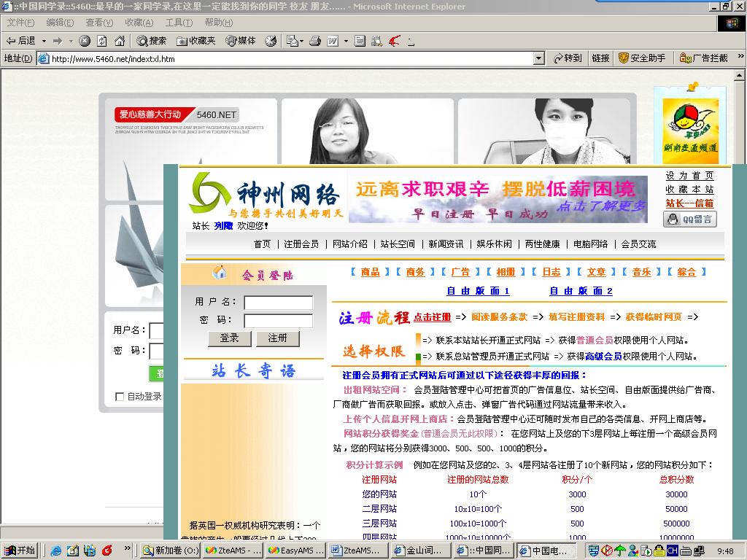Image resolution: width=747 pixels, height=560 pixels.
Task: Click the 登录 button in 会员登陆
Action: 229,338
